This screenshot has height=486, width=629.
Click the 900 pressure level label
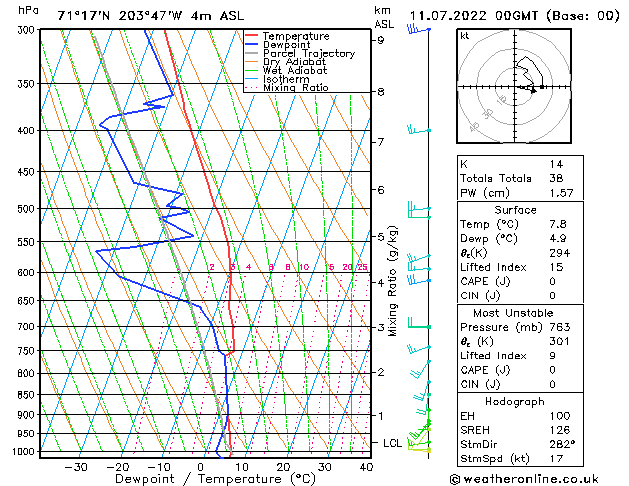point(27,415)
